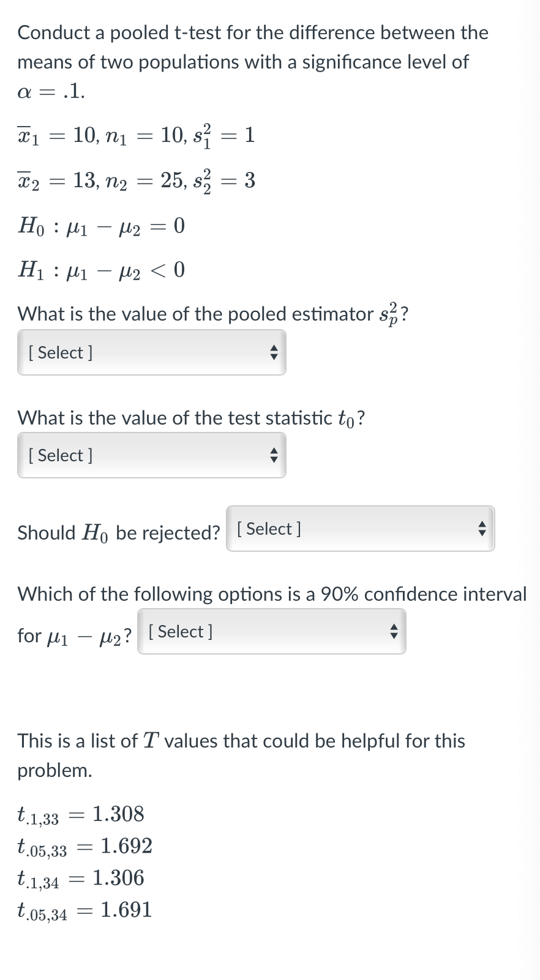540x980 pixels.
Task: Open the 90% confidence interval dropdown
Action: [271, 631]
